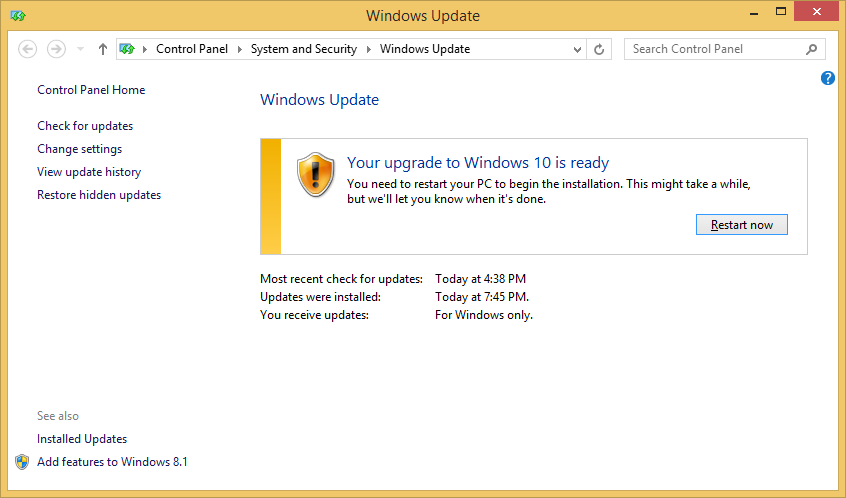The image size is (846, 498).
Task: Select System and Security breadcrumb
Action: [x=304, y=49]
